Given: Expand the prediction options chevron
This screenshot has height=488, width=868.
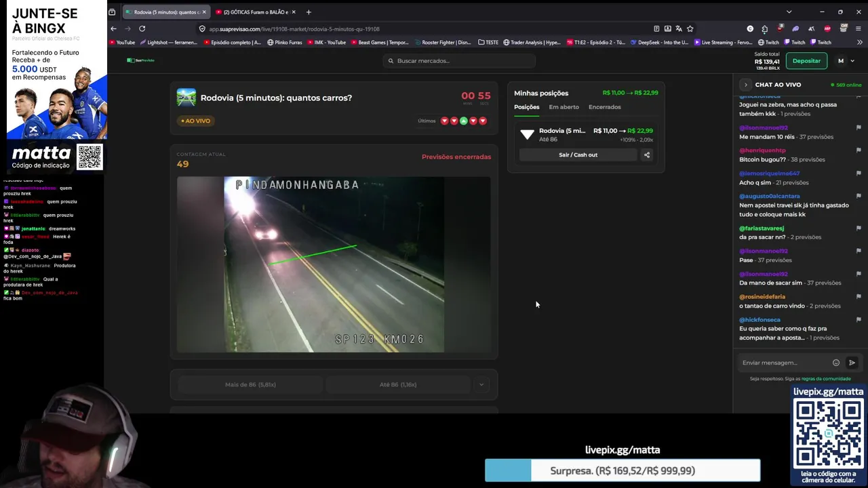Looking at the screenshot, I should (x=481, y=384).
